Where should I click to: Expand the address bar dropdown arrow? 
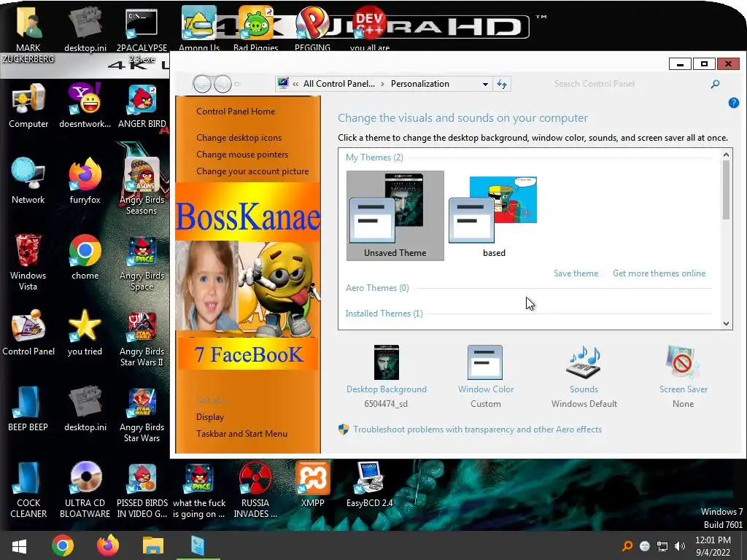point(485,85)
